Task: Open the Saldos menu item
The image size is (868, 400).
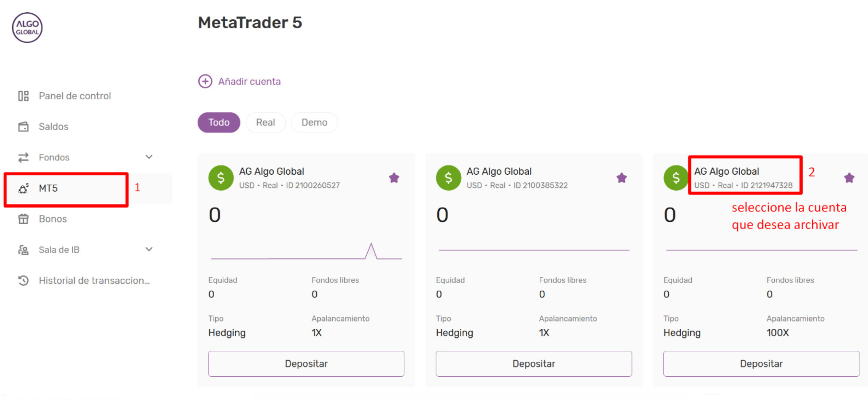Action: click(x=54, y=127)
